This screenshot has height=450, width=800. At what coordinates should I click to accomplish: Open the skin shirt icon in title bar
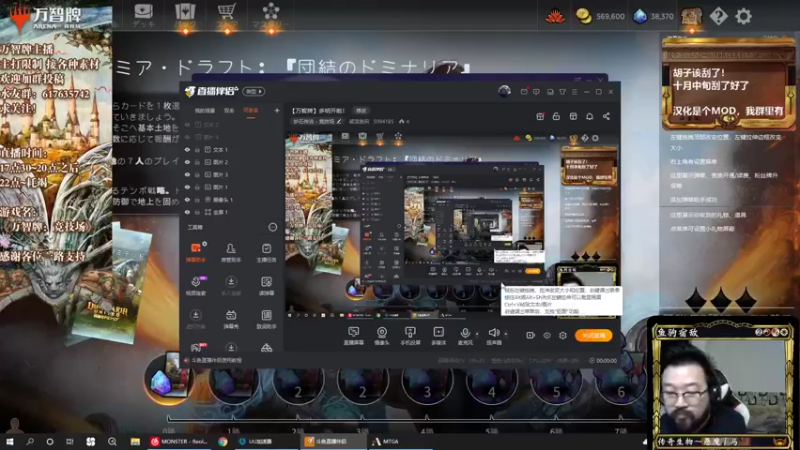(x=562, y=92)
